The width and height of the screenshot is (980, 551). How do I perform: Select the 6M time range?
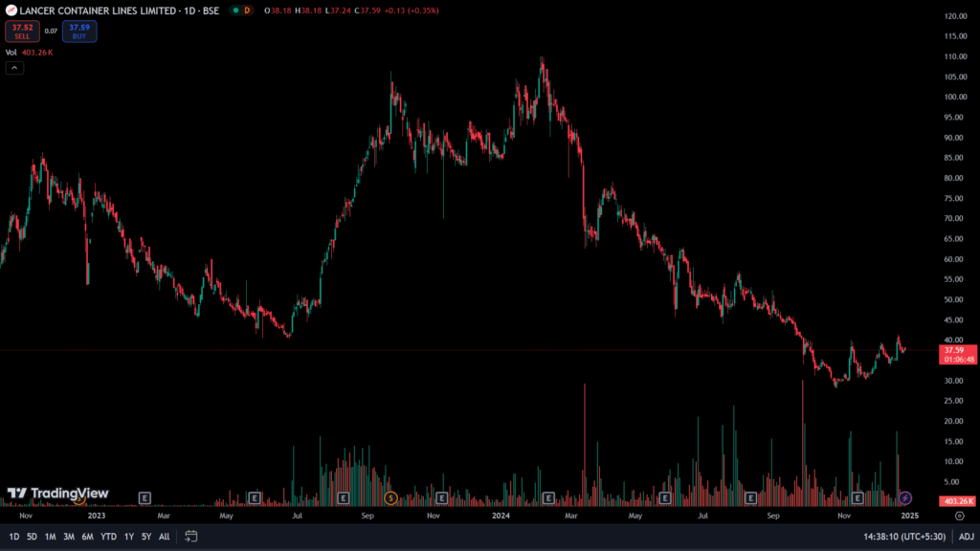click(87, 537)
